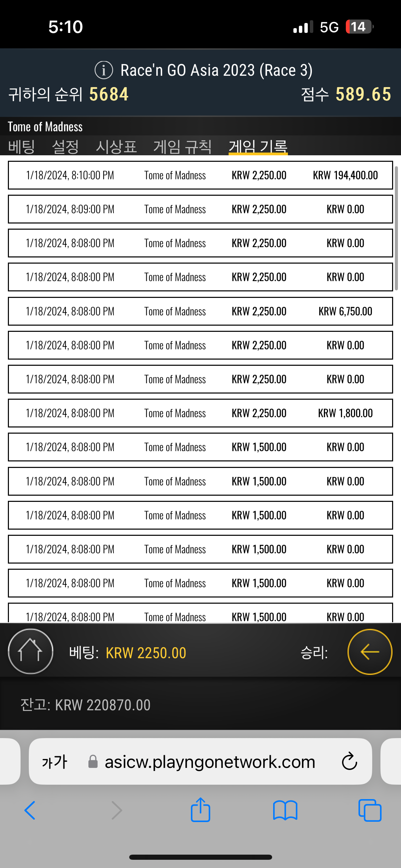Reload the page with Safari refresh icon

(349, 761)
